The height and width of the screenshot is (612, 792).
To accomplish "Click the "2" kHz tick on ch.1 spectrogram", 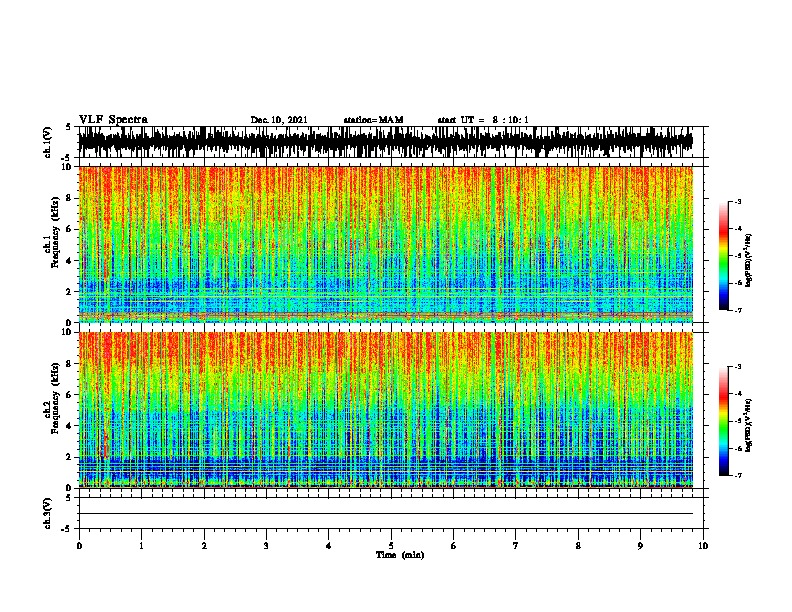I will (x=70, y=291).
